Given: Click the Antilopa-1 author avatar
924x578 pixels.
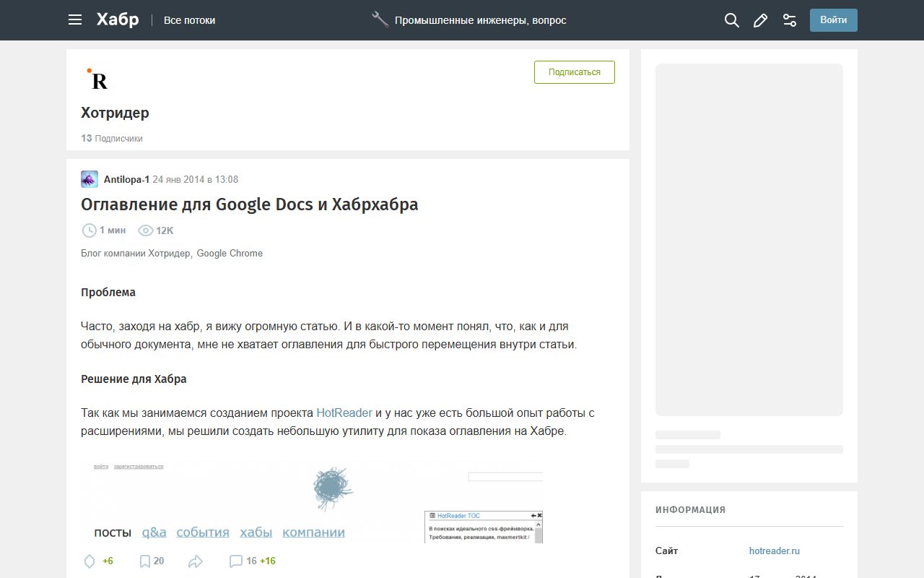Looking at the screenshot, I should (90, 179).
